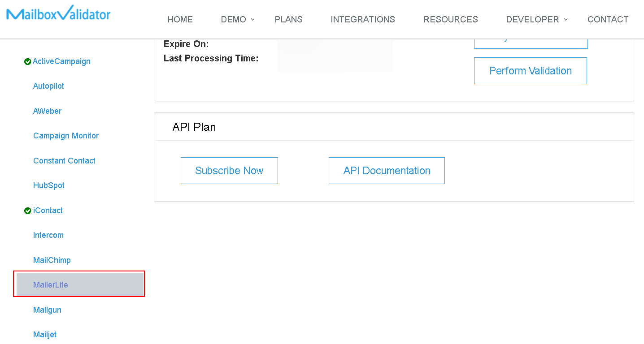Click the Perform Validation button
The image size is (644, 344).
[x=530, y=70]
